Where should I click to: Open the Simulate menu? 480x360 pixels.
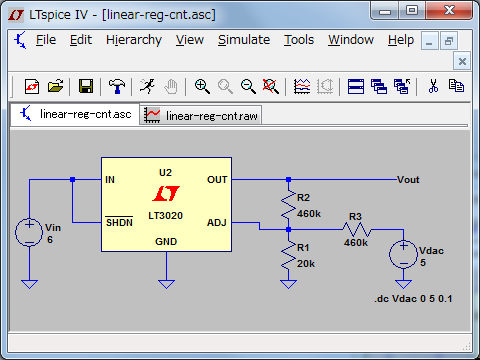coord(244,40)
